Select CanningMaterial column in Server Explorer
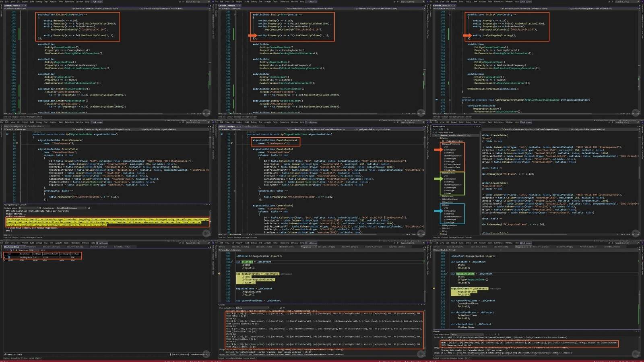The image size is (644, 362). click(453, 164)
